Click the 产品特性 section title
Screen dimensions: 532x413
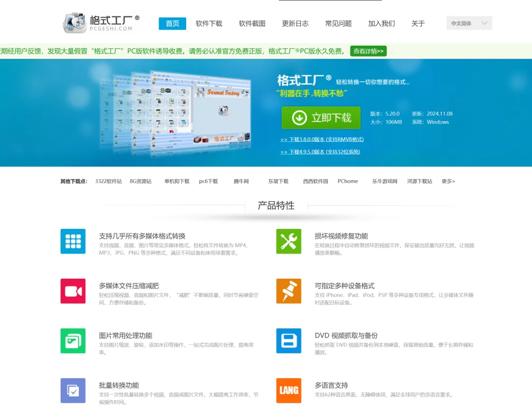point(276,205)
